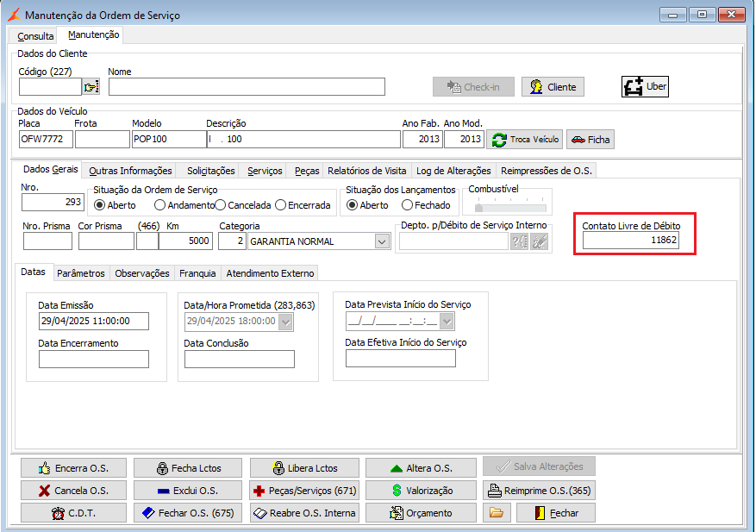The image size is (756, 532).
Task: Open Categoria GARANTIA NORMAL dropdown
Action: [x=382, y=241]
